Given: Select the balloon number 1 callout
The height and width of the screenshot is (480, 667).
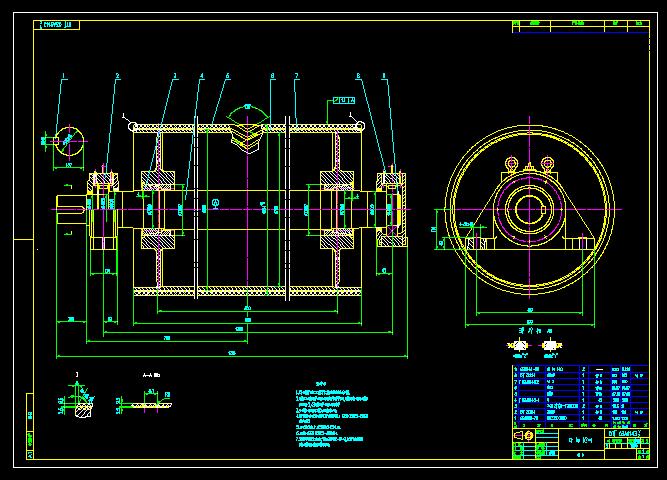Looking at the screenshot, I should click(x=63, y=76).
